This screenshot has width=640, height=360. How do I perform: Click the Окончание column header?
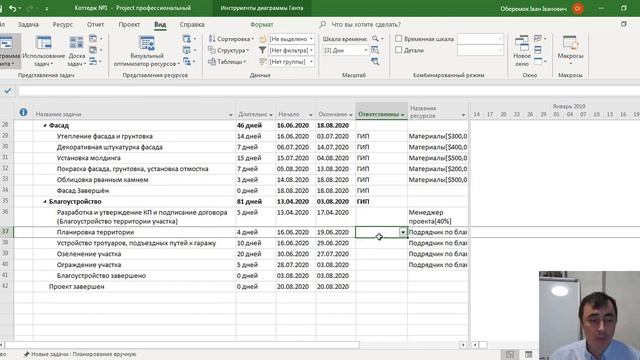pyautogui.click(x=336, y=111)
